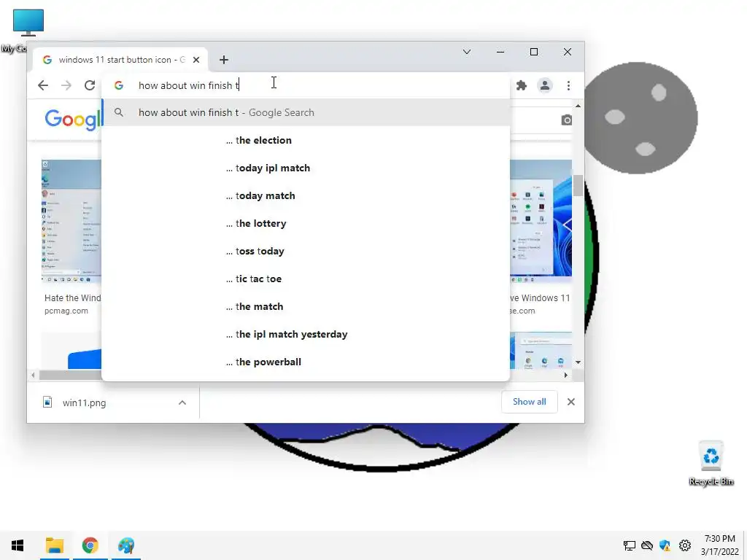Expand options for win11.png download
Screen dimensions: 747x560
pyautogui.click(x=182, y=402)
